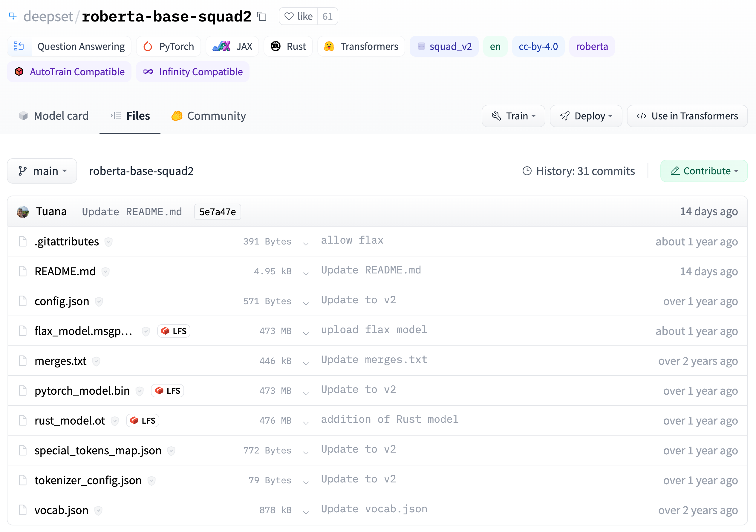Open Tuana's user profile
756x532 pixels.
[x=51, y=212]
